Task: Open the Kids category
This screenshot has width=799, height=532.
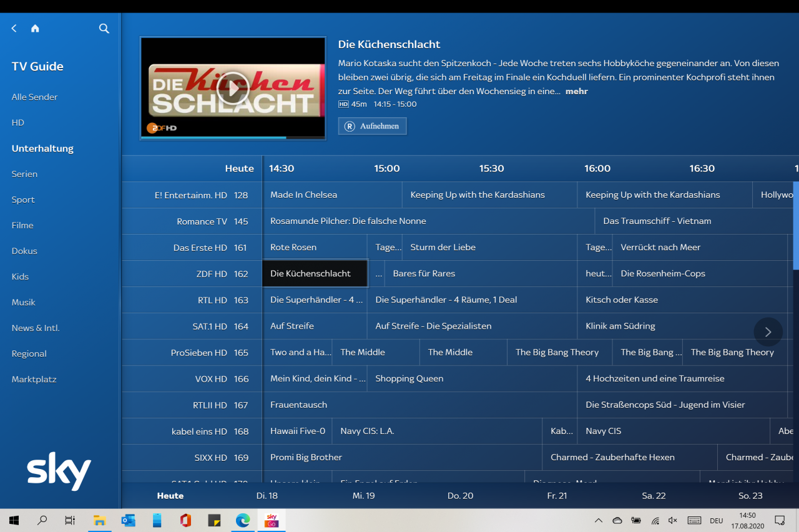Action: coord(20,276)
